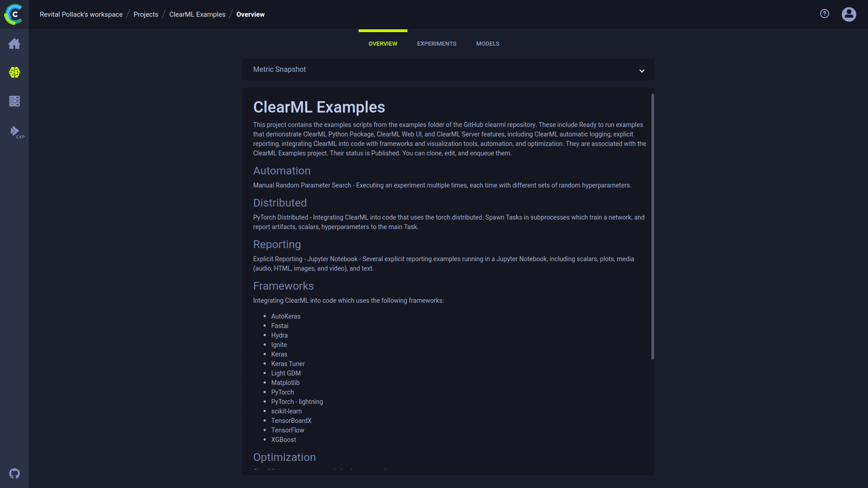Open the Projects breadcrumb link
868x488 pixels.
pyautogui.click(x=146, y=14)
